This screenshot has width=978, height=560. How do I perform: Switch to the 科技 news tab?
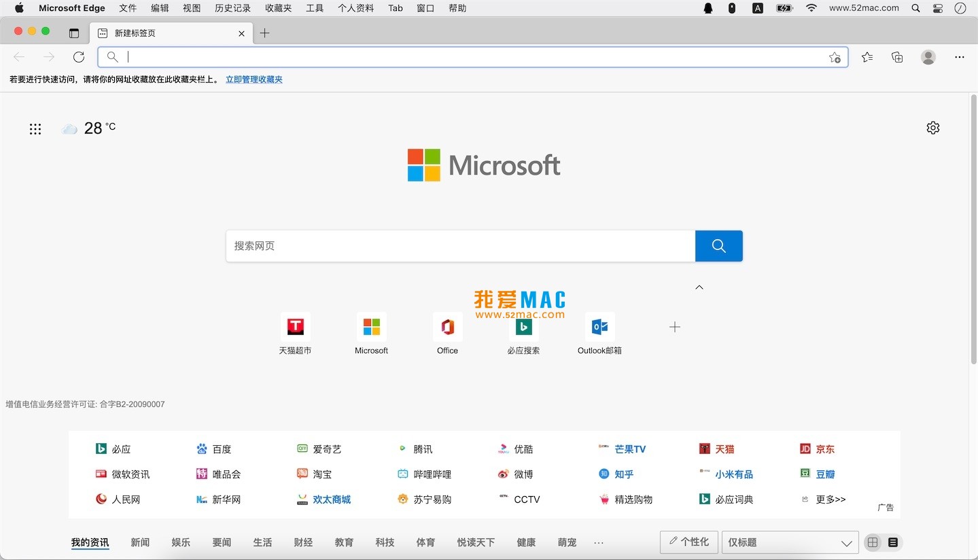(x=385, y=542)
